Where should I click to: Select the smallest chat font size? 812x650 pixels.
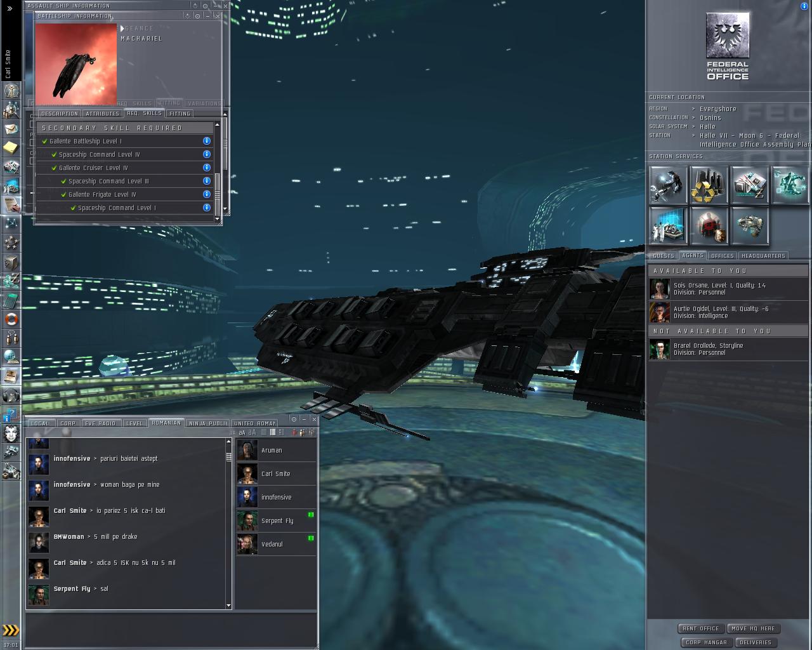(233, 433)
